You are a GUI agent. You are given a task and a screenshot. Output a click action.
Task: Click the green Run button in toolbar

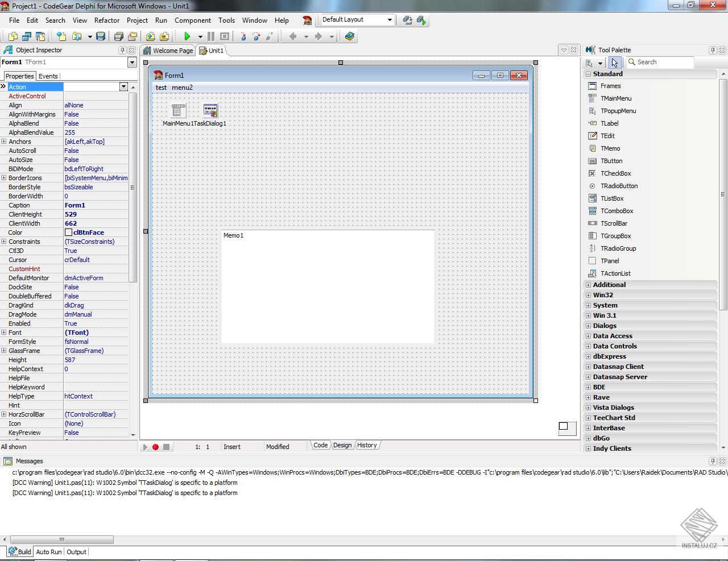[x=187, y=36]
